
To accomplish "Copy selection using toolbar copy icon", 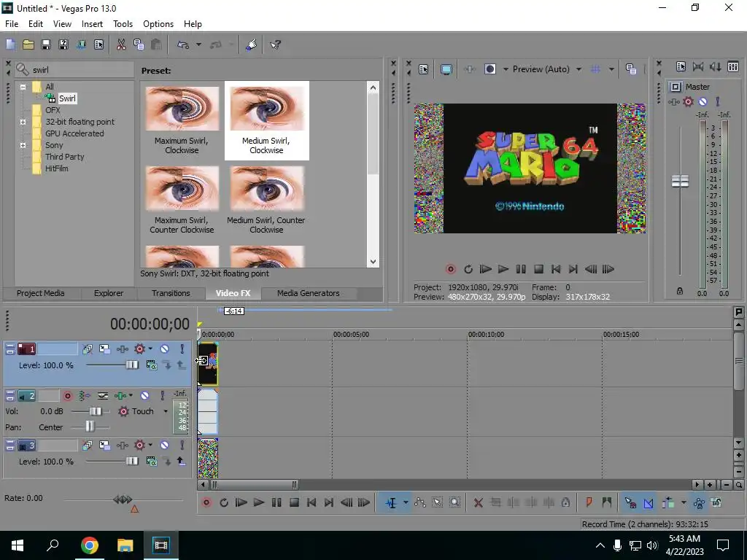I will click(139, 44).
